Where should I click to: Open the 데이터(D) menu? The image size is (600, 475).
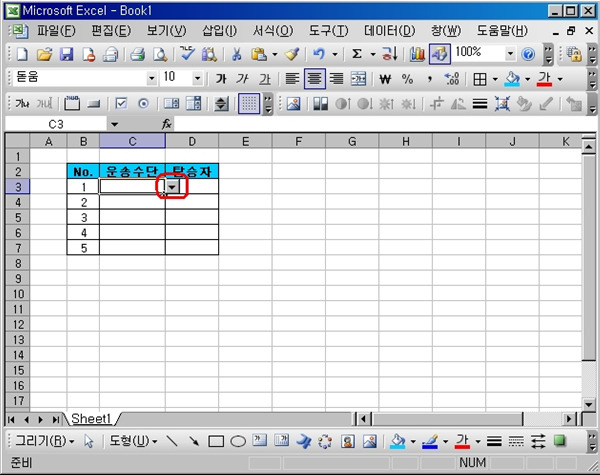point(389,30)
